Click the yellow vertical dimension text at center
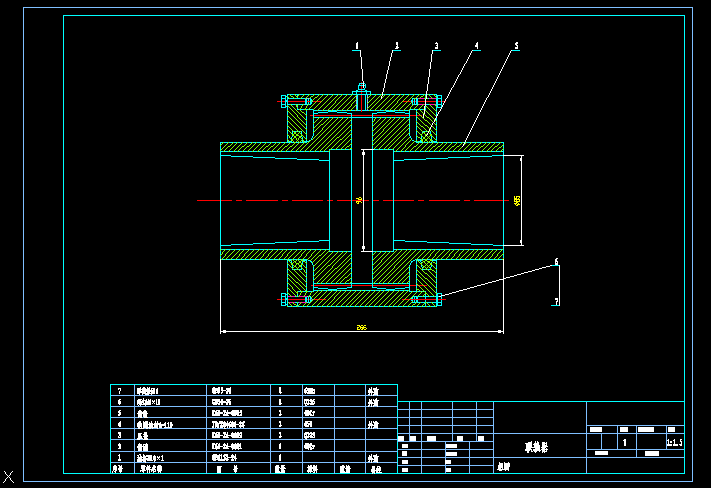 358,200
